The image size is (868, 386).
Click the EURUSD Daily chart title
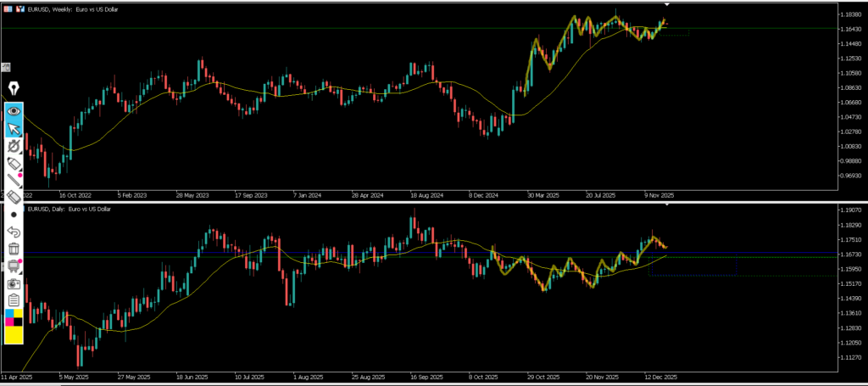coord(70,209)
